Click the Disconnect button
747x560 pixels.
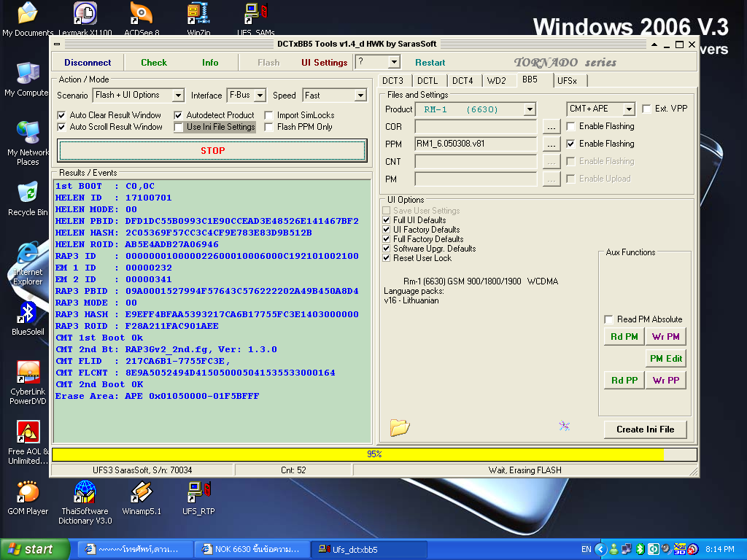click(x=88, y=63)
